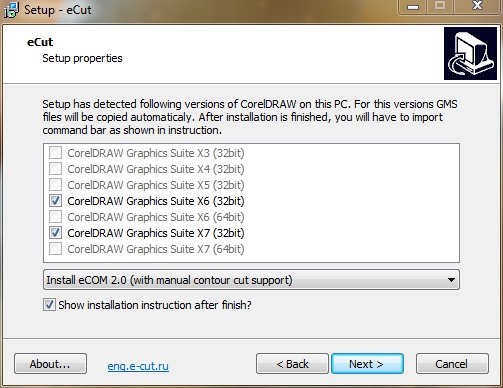The width and height of the screenshot is (503, 388).
Task: Open the About dialog
Action: [x=50, y=364]
